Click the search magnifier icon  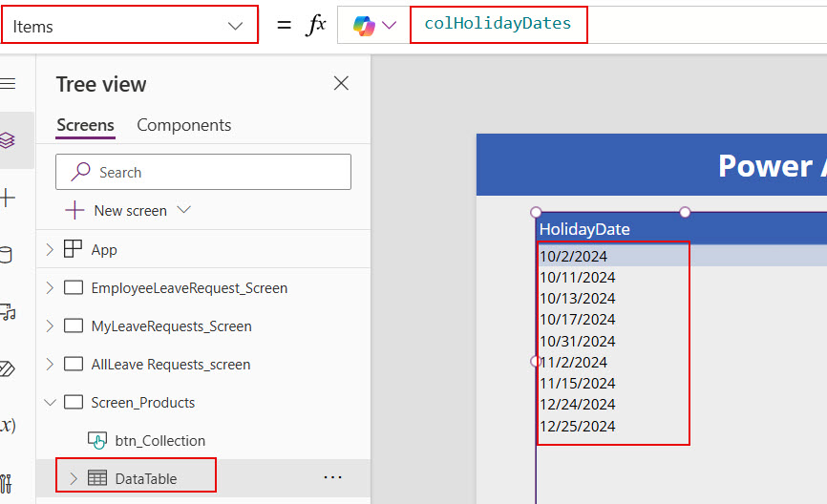tap(81, 171)
